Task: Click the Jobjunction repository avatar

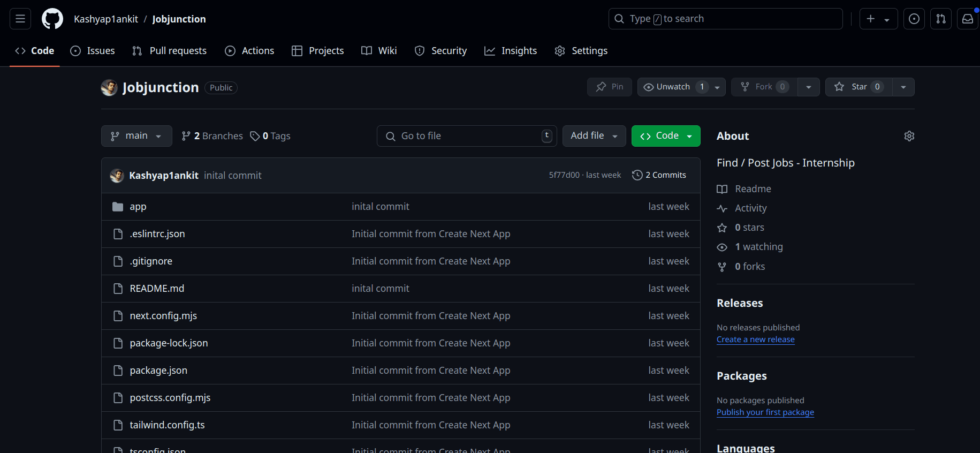Action: tap(109, 88)
